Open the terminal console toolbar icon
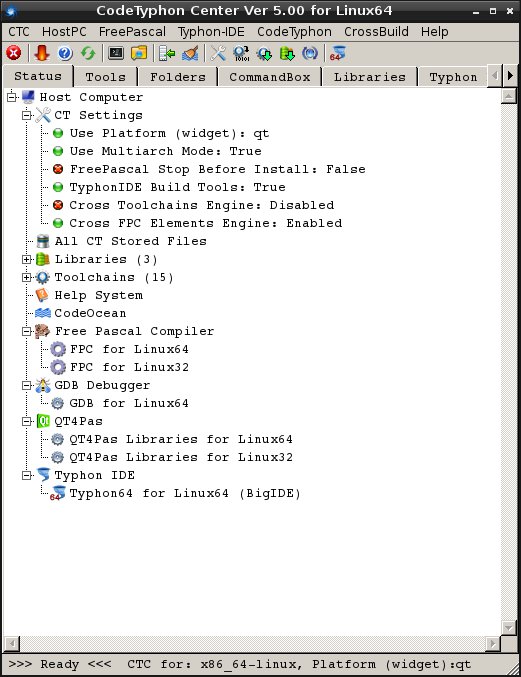 click(116, 54)
